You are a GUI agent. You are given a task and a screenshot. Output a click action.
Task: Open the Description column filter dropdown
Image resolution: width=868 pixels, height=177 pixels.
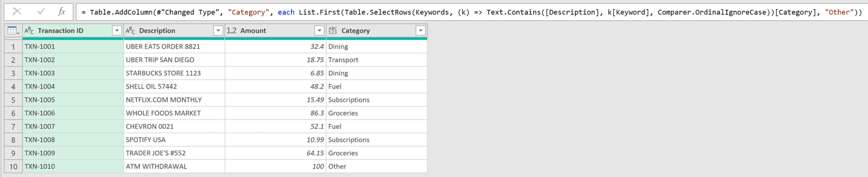[x=218, y=31]
